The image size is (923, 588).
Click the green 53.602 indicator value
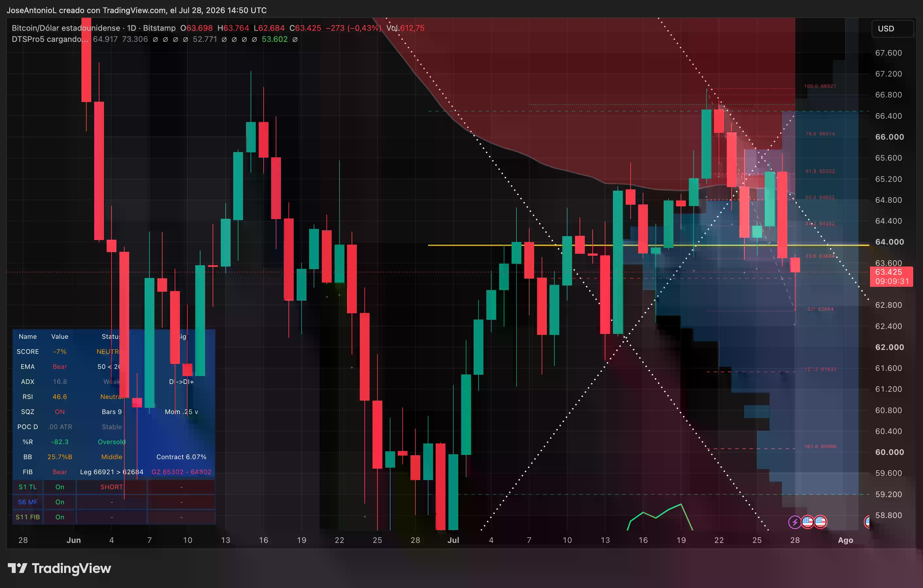[274, 39]
